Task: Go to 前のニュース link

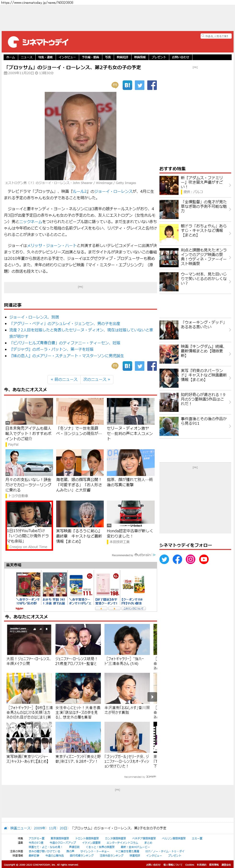Action: pos(64,379)
